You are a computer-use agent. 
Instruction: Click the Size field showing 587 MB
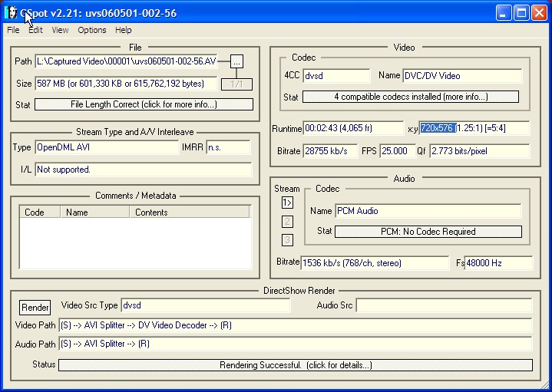pyautogui.click(x=126, y=84)
